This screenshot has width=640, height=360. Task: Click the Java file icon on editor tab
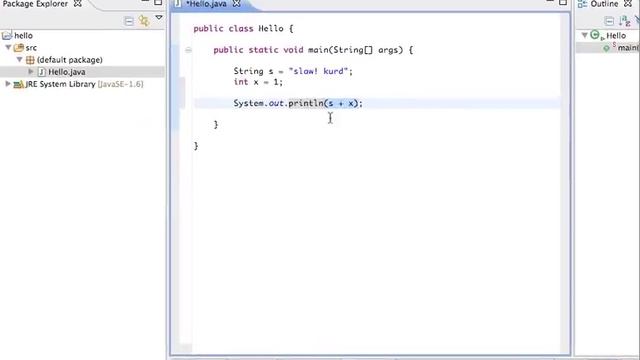[178, 3]
